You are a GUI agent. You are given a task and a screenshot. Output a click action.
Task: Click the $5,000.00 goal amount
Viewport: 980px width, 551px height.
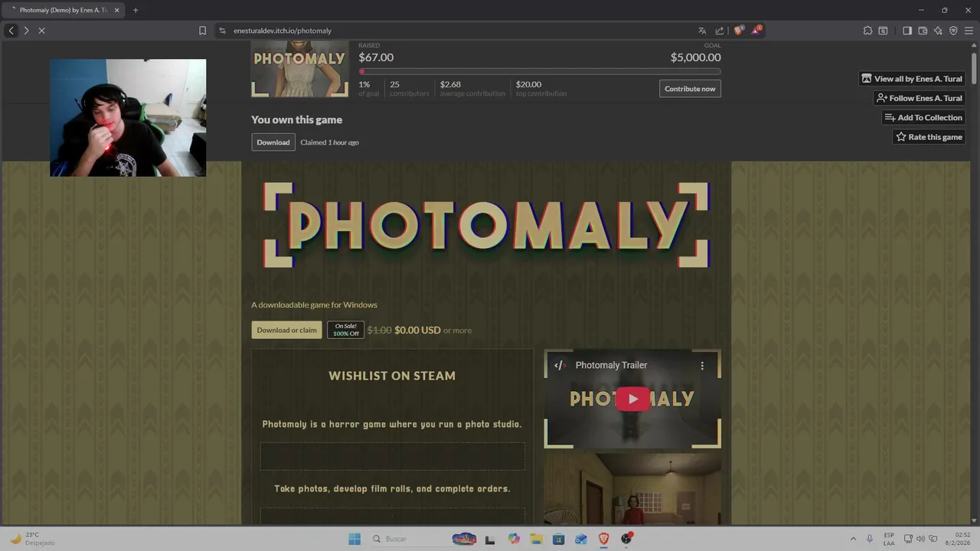(x=695, y=57)
